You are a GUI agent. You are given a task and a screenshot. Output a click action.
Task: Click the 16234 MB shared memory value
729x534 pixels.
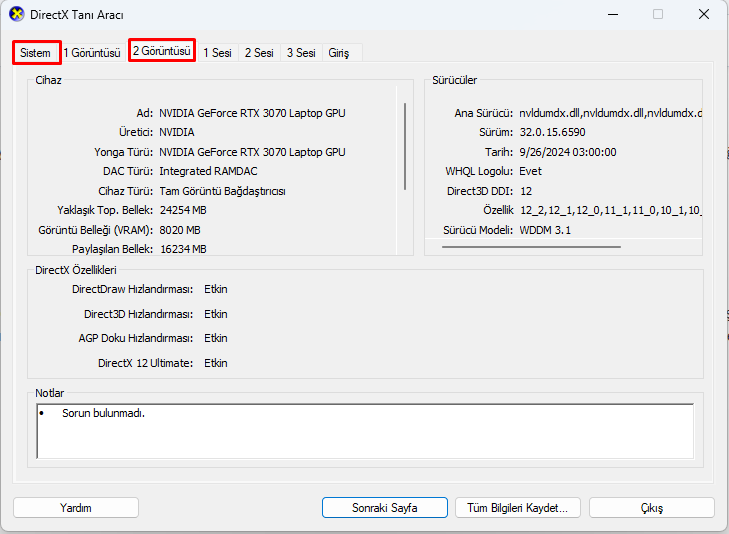pyautogui.click(x=183, y=249)
